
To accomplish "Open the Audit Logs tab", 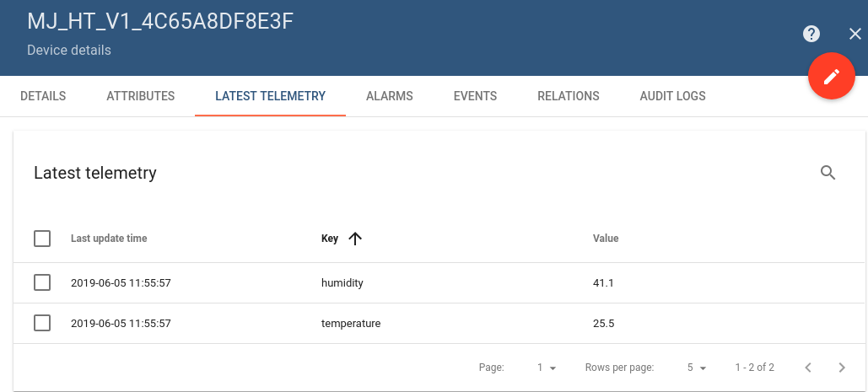I will point(673,96).
